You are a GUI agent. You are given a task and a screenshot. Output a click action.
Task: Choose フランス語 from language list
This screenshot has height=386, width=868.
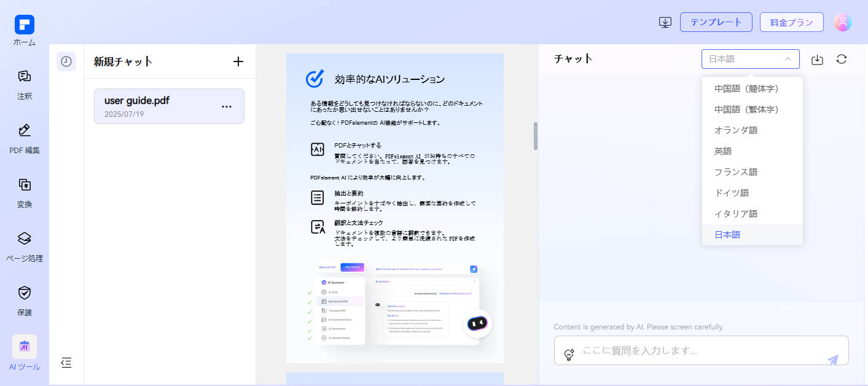(753, 172)
